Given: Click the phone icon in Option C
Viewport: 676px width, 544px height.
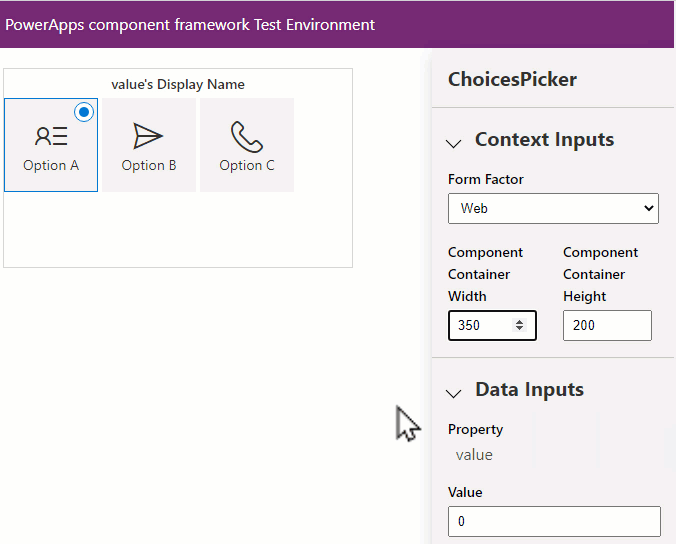Looking at the screenshot, I should tap(246, 136).
